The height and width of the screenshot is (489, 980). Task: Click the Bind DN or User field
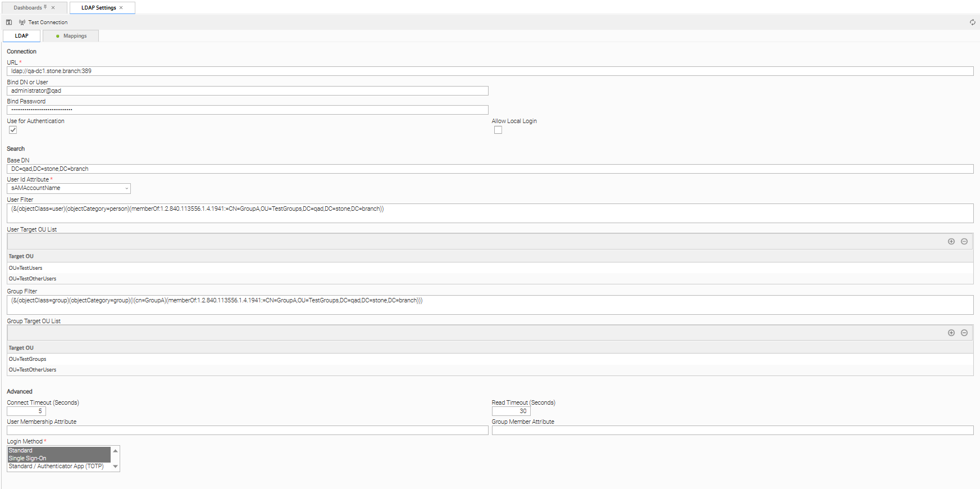pyautogui.click(x=247, y=91)
